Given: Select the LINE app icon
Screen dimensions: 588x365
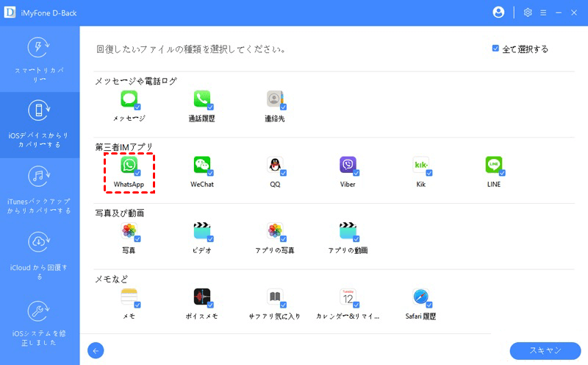Looking at the screenshot, I should coord(493,164).
